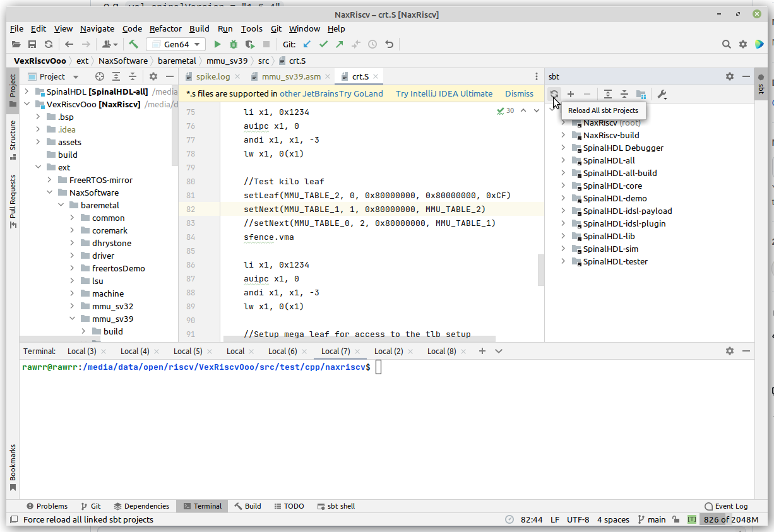Open the Refactor menu
This screenshot has height=532, width=774.
pyautogui.click(x=165, y=28)
